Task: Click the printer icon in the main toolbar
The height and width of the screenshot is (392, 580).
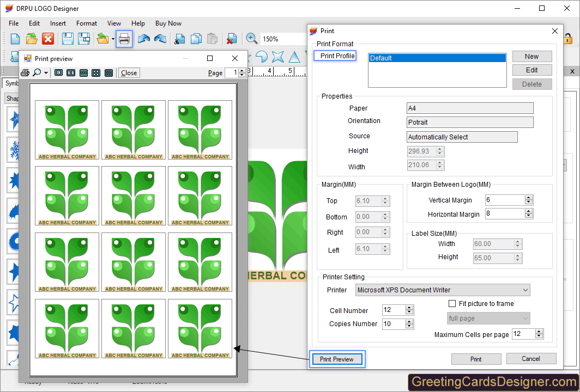Action: [x=124, y=39]
